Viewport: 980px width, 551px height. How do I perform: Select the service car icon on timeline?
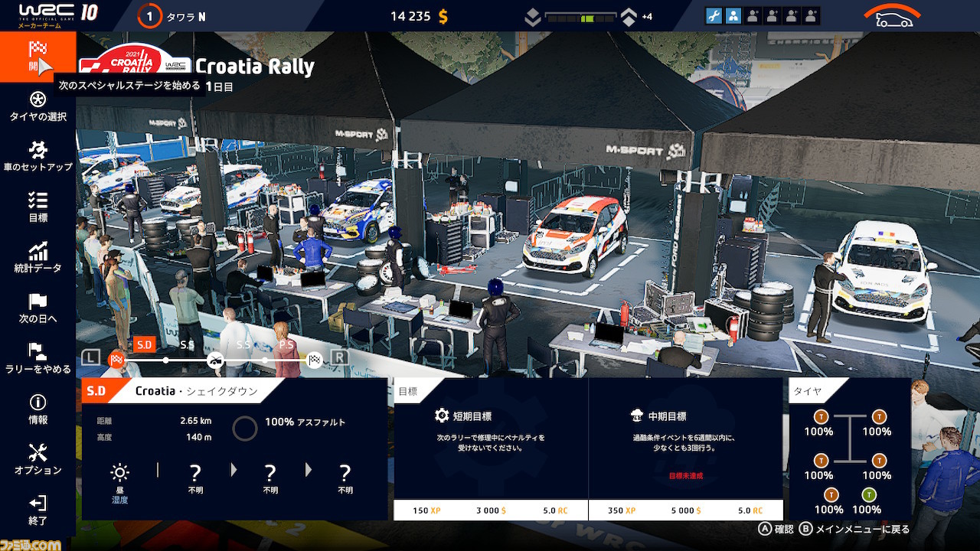tap(215, 360)
